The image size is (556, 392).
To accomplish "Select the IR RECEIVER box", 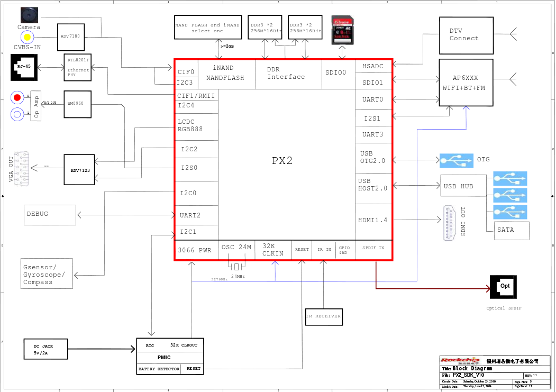I will 324,316.
